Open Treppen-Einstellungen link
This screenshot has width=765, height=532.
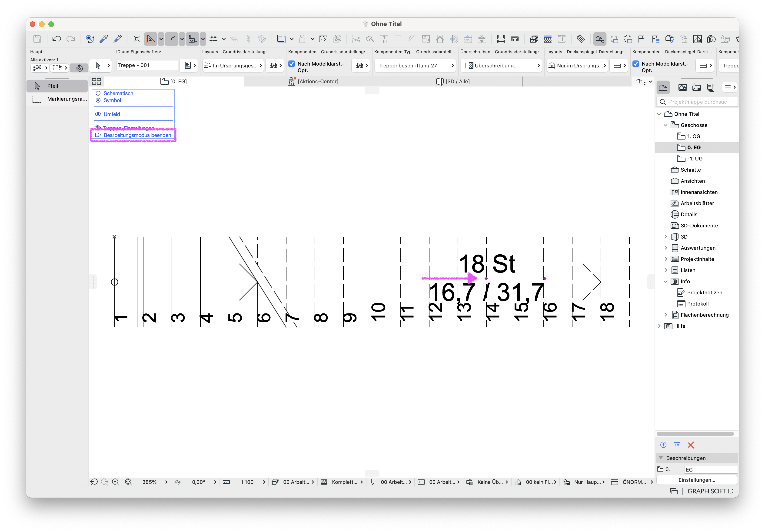click(x=129, y=128)
